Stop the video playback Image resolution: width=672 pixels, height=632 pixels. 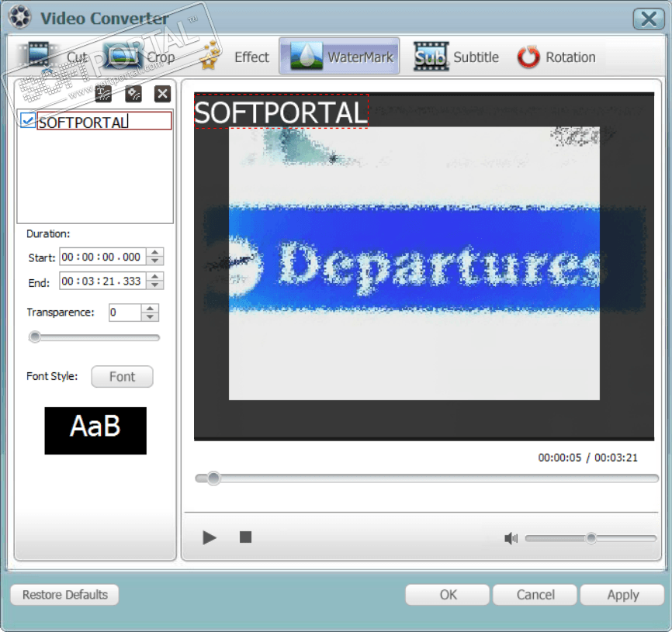coord(245,537)
